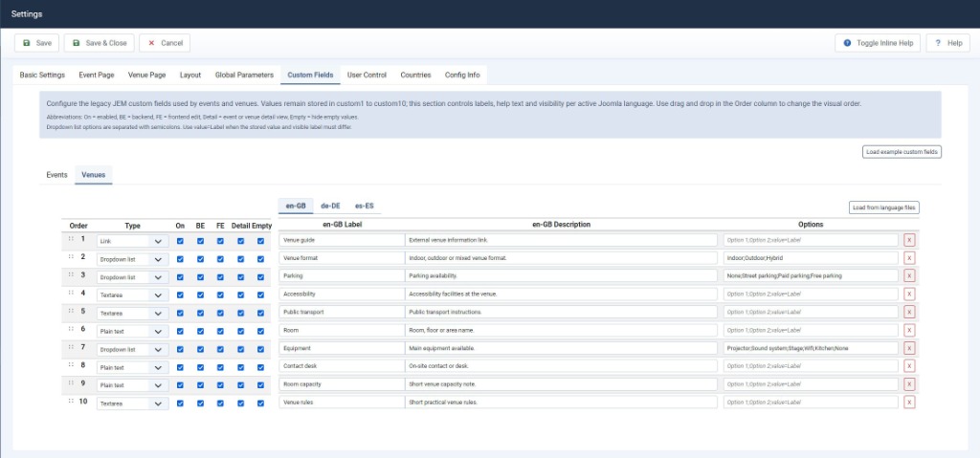Viewport: 980px width, 458px height.
Task: Open Type dropdown for Equipment row
Action: [x=132, y=349]
